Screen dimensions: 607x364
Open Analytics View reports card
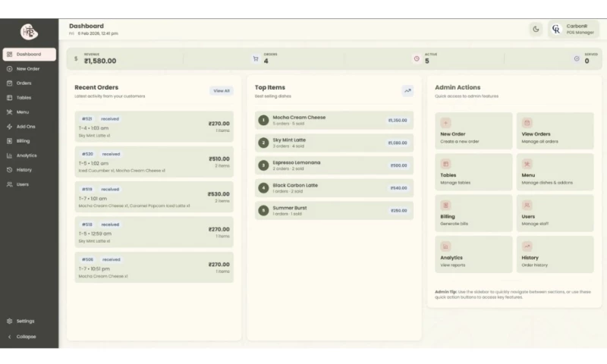(x=473, y=255)
